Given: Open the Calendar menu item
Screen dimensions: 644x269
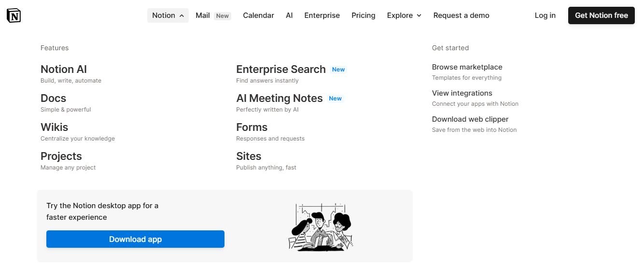Looking at the screenshot, I should coord(258,15).
